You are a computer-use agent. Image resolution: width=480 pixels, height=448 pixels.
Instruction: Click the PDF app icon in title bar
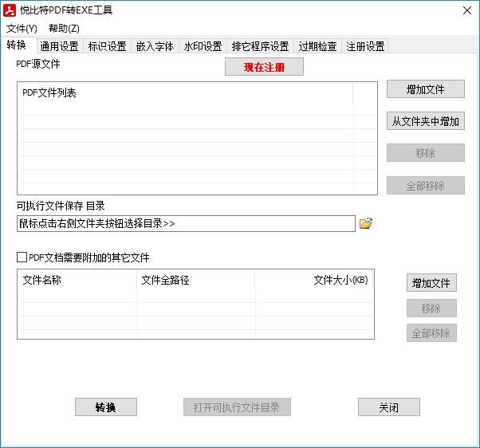[10, 10]
